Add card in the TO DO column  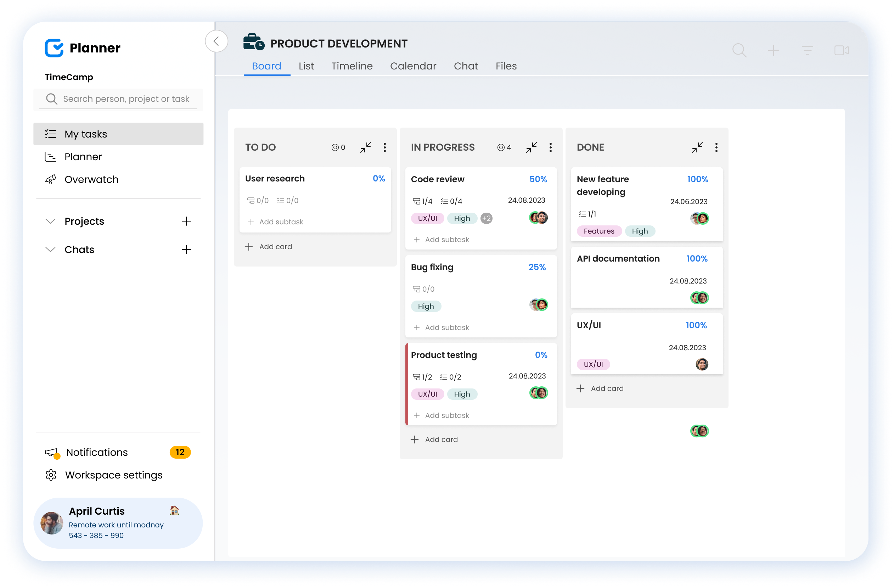[x=268, y=247]
